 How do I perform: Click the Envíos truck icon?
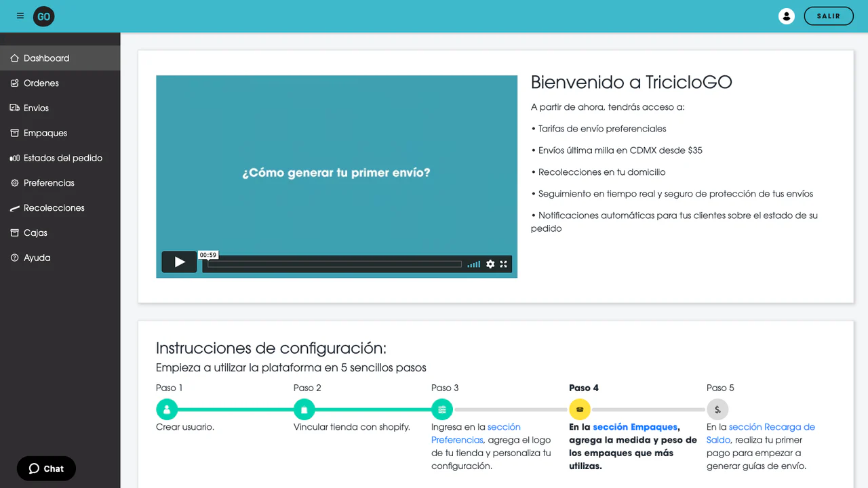(15, 108)
